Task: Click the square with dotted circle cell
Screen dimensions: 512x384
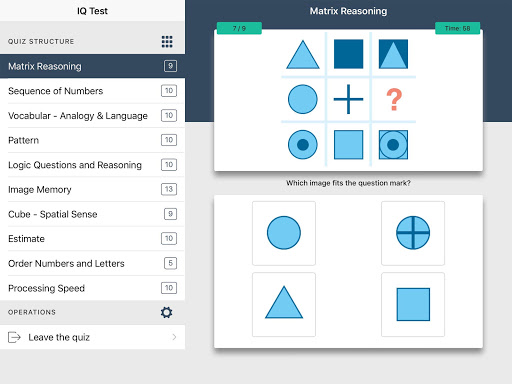Action: pyautogui.click(x=393, y=145)
